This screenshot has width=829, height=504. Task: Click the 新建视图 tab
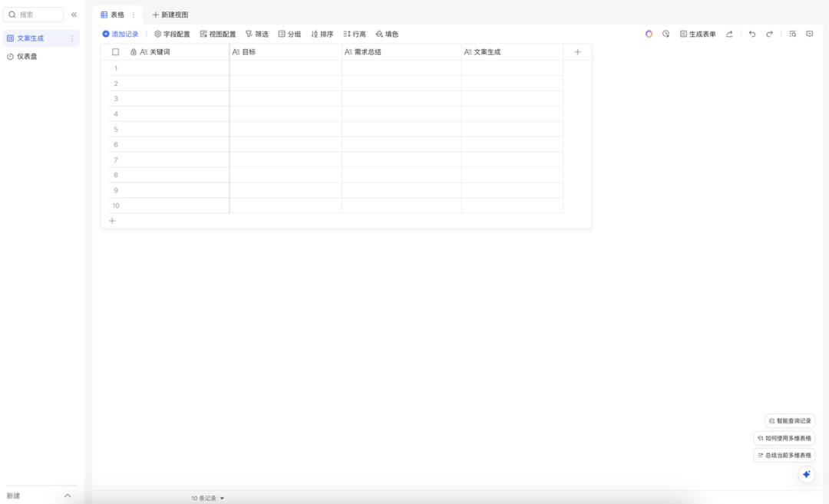pos(170,15)
